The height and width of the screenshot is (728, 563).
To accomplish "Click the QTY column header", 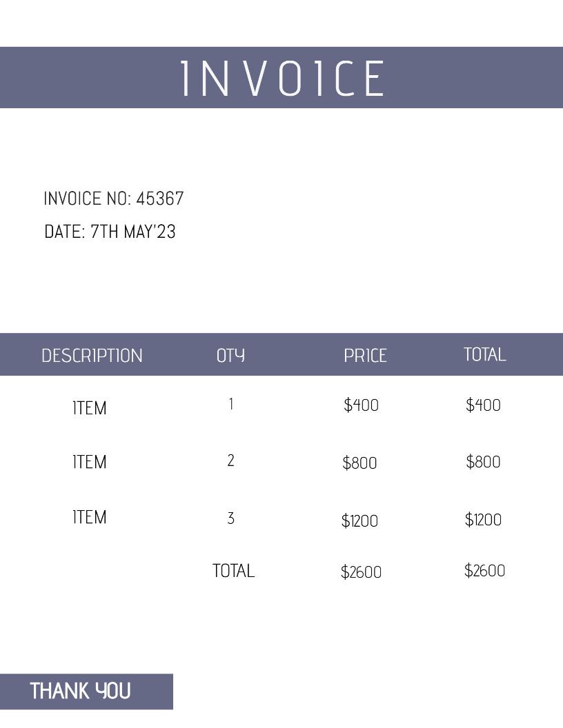I will point(230,356).
